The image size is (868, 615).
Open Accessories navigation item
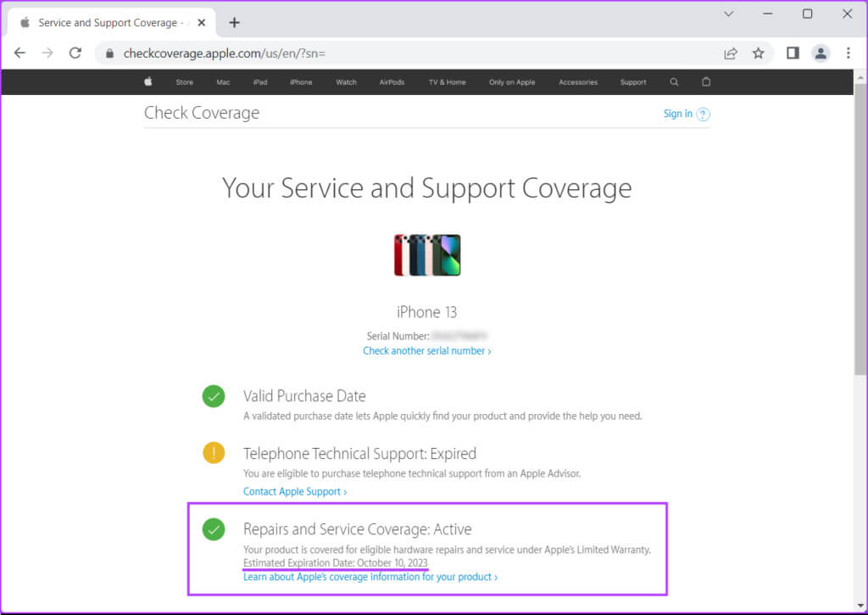tap(578, 82)
